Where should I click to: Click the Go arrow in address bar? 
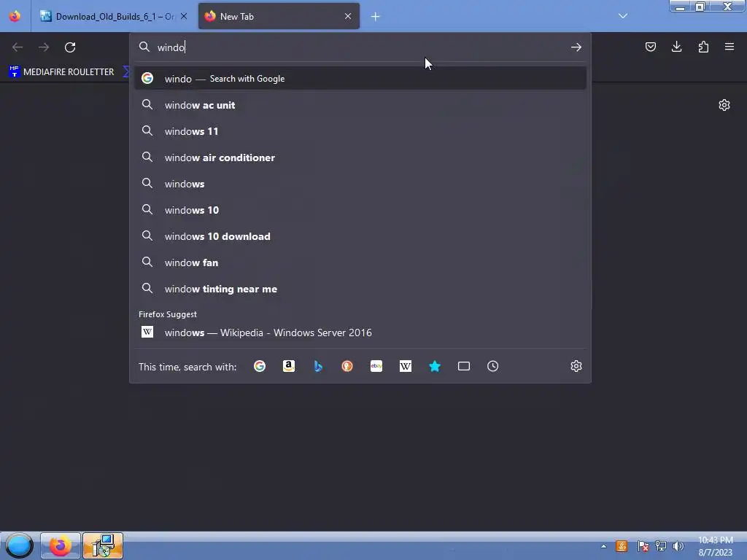click(x=576, y=47)
